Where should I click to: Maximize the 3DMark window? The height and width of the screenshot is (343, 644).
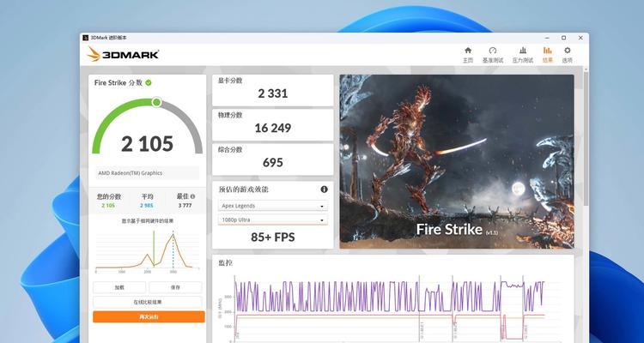[x=564, y=38]
